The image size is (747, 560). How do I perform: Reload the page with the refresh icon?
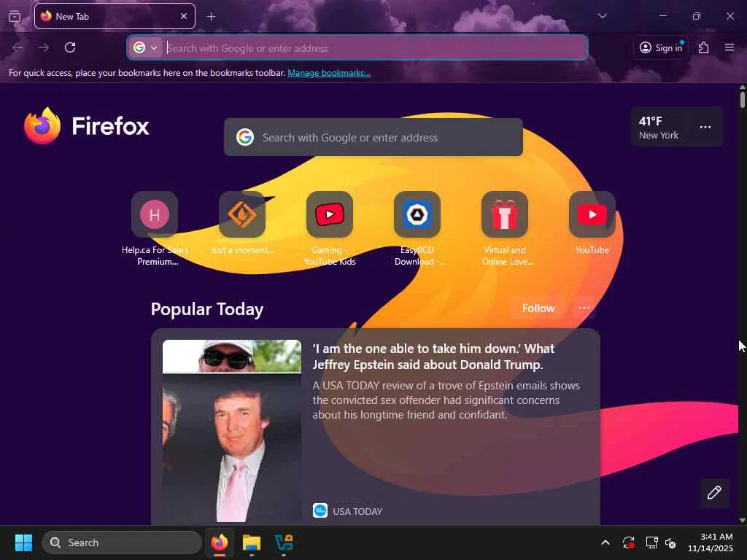click(70, 47)
